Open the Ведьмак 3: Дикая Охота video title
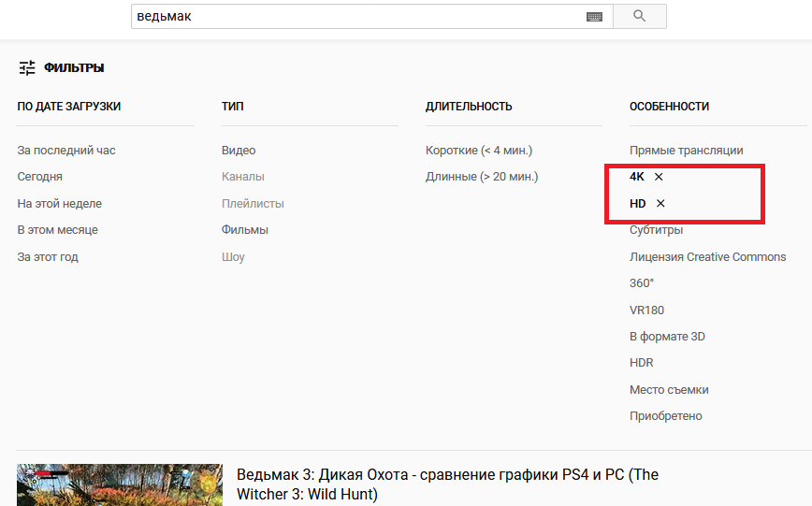 [x=447, y=484]
